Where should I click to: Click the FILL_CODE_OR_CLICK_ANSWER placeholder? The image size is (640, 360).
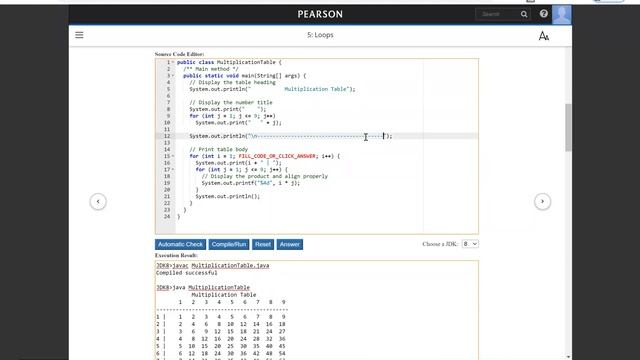click(277, 156)
